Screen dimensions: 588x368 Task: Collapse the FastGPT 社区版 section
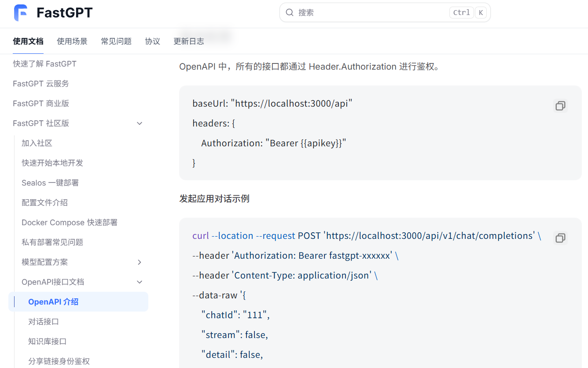coord(140,123)
